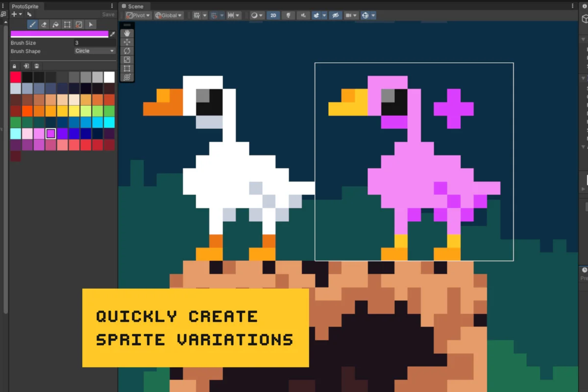The height and width of the screenshot is (392, 588).
Task: Toggle the 2D view mode
Action: click(x=273, y=15)
